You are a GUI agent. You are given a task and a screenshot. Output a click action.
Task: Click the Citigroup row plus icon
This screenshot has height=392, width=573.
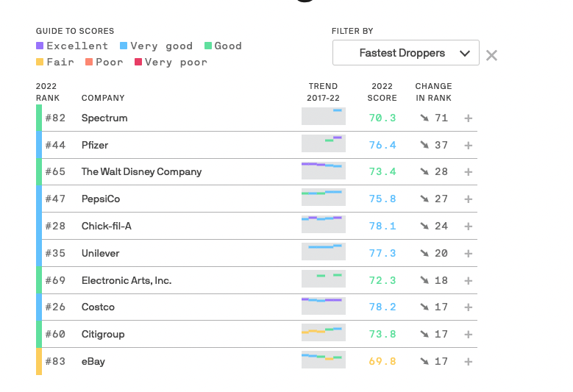click(x=468, y=335)
